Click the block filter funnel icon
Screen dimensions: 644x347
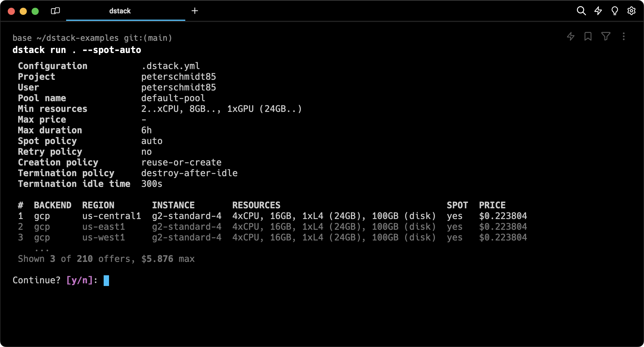tap(606, 37)
